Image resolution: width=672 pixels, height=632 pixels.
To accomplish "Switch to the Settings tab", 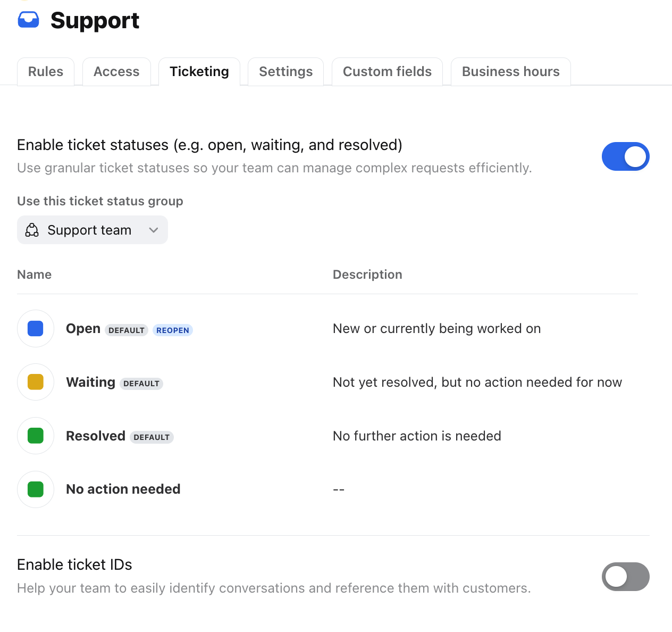I will [285, 71].
